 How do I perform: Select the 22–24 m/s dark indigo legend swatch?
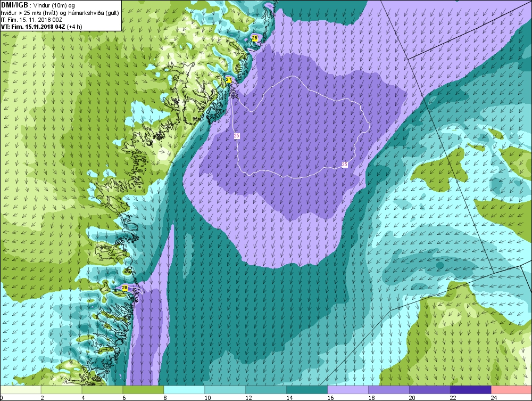click(x=471, y=390)
